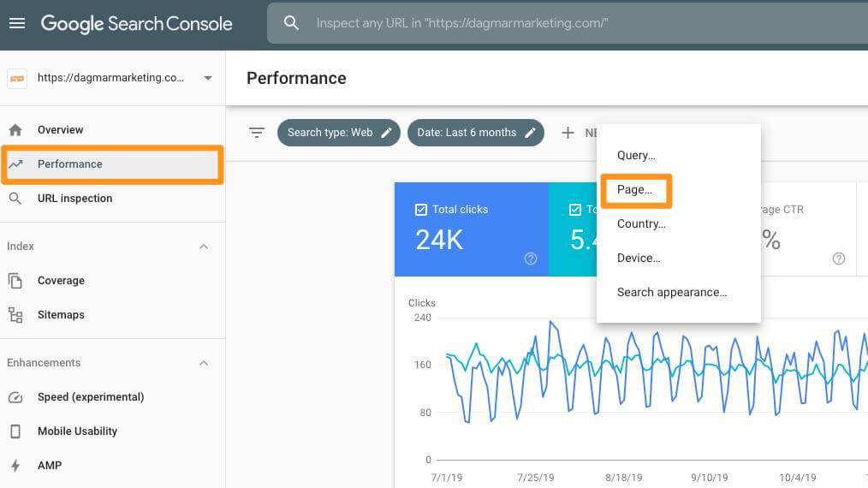The image size is (868, 488).
Task: Click the Performance trend line icon
Action: point(15,164)
